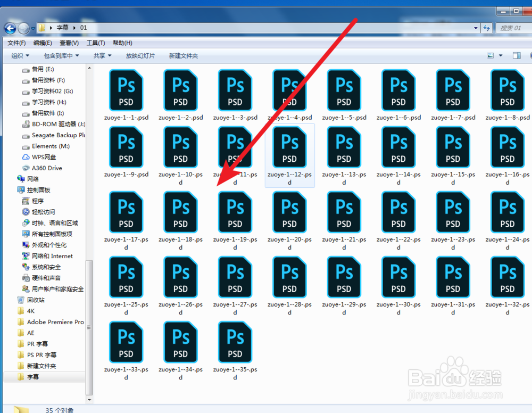Select the zuoye-1--2-.psd file icon
Screen dimensions: 532x413
click(x=180, y=90)
